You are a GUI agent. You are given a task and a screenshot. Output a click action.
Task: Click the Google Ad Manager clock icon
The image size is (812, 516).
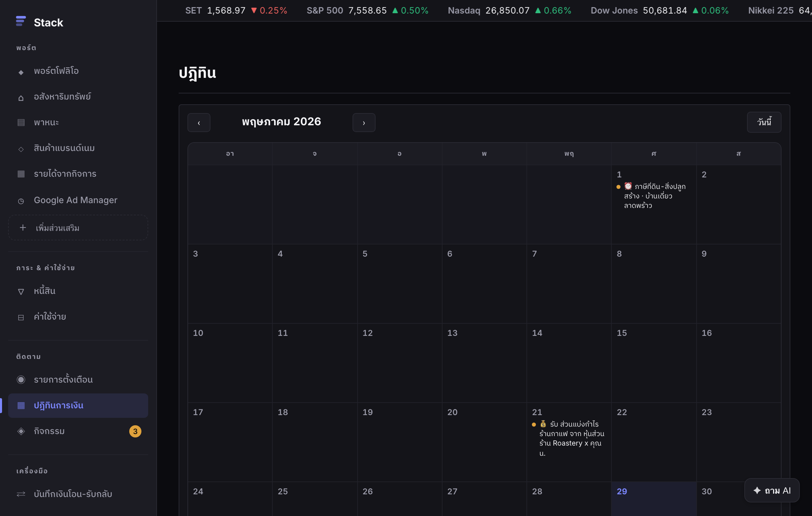tap(21, 201)
